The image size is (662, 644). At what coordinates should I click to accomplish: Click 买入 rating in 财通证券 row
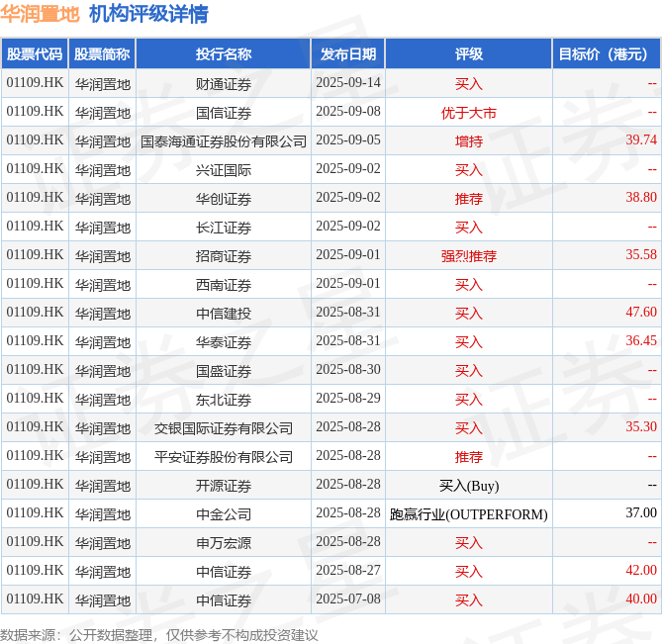[469, 84]
